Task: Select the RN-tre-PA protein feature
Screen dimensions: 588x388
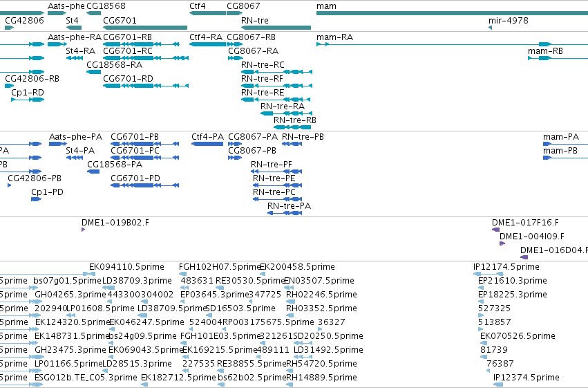Action: [x=285, y=214]
